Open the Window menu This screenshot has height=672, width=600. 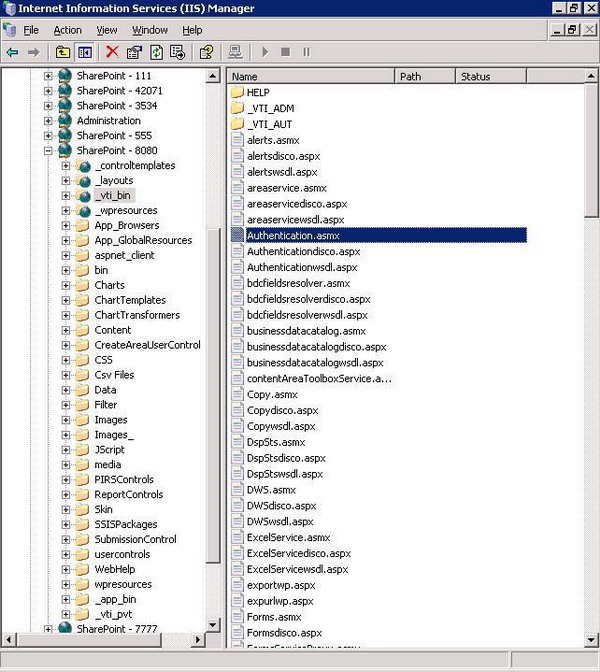150,30
